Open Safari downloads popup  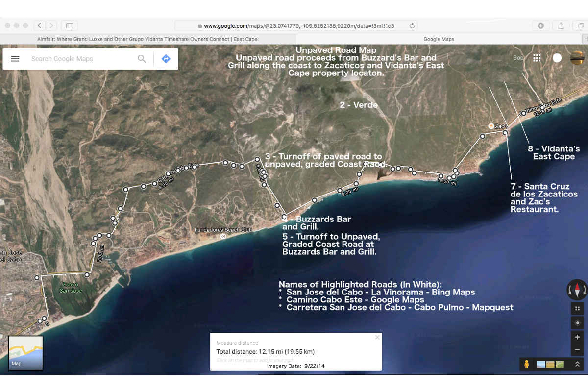pyautogui.click(x=540, y=25)
